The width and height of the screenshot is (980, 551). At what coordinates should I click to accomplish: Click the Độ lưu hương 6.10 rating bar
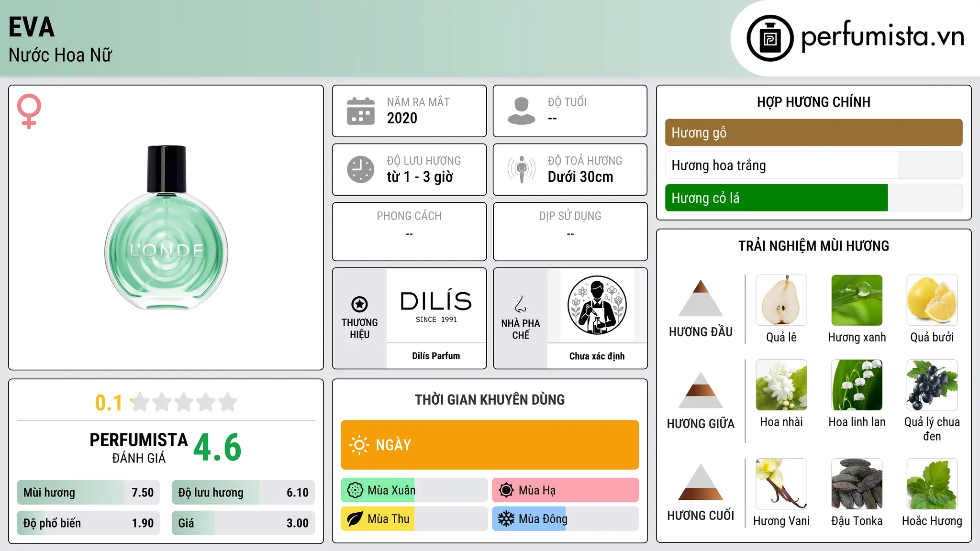point(243,493)
